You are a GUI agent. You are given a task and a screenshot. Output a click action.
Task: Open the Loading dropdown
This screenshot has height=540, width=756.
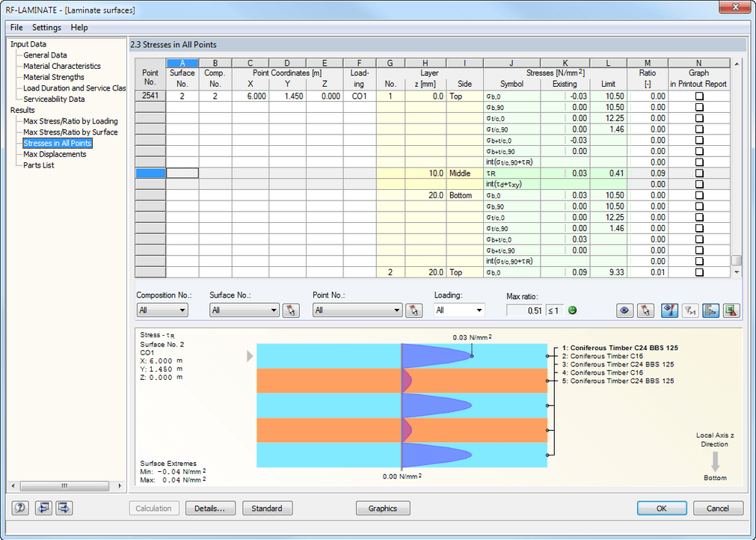coord(459,310)
